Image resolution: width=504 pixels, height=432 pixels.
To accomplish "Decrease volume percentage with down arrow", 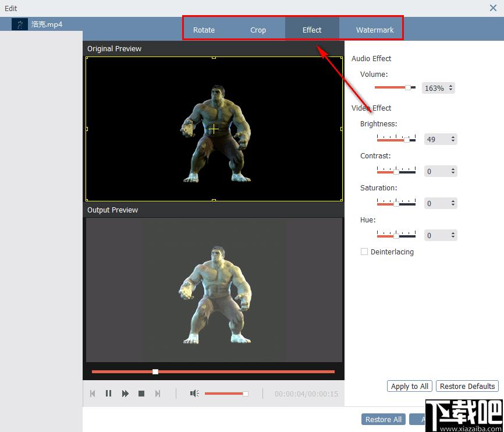I will (451, 90).
